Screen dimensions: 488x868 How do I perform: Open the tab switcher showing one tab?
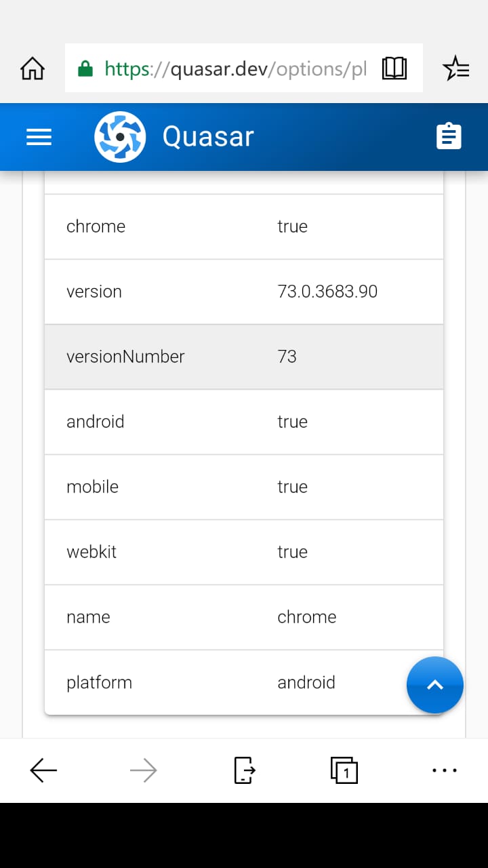[344, 770]
